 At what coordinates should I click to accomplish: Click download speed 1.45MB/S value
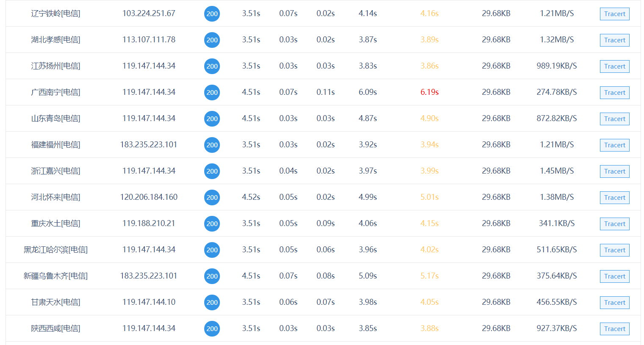557,171
